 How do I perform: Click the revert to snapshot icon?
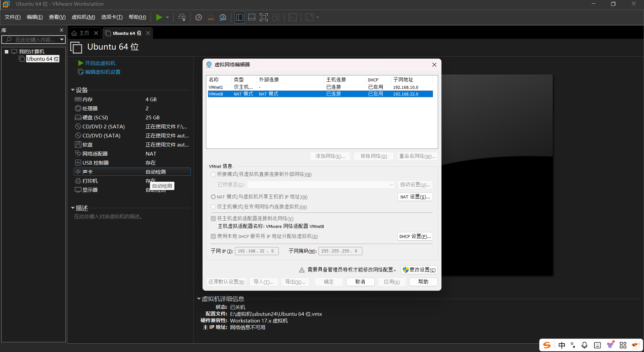click(x=211, y=17)
